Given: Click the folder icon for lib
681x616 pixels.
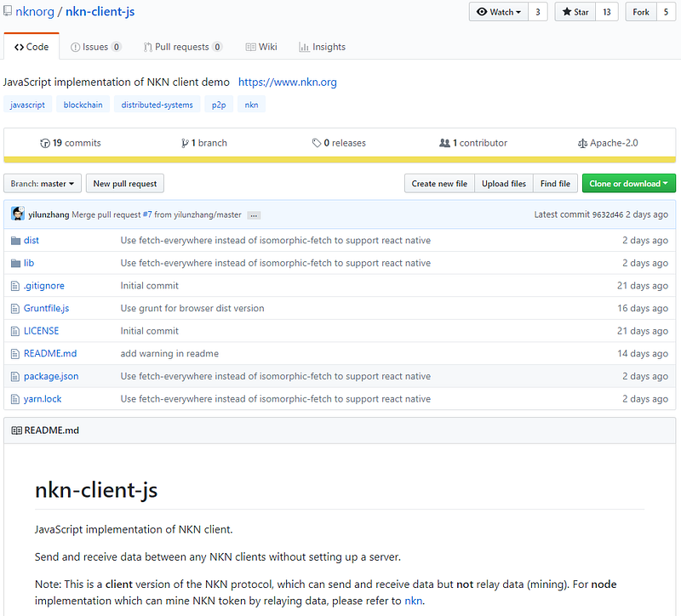Looking at the screenshot, I should pyautogui.click(x=15, y=263).
